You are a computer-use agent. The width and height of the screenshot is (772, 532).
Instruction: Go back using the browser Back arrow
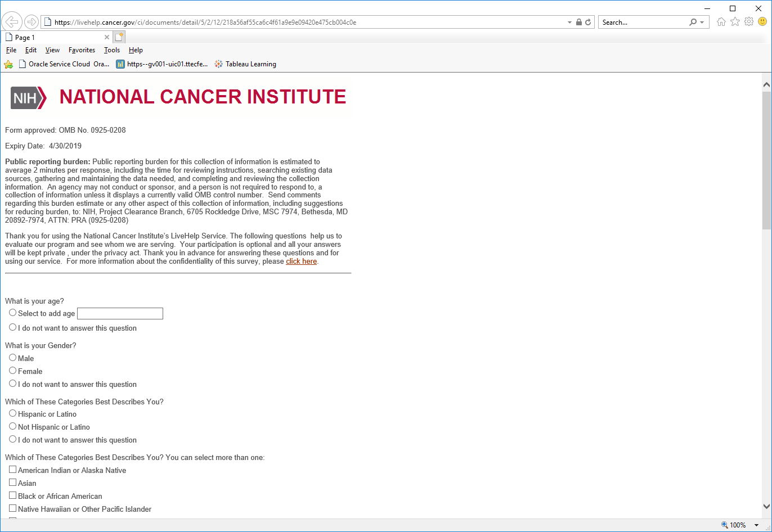point(11,22)
